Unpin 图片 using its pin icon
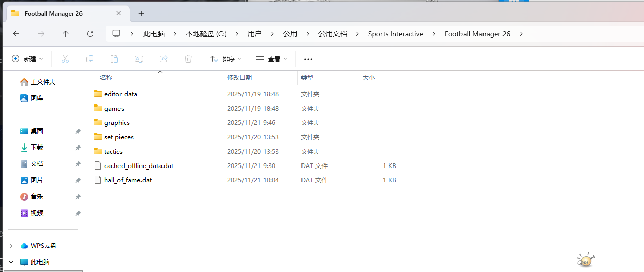Image resolution: width=644 pixels, height=272 pixels. 78,180
